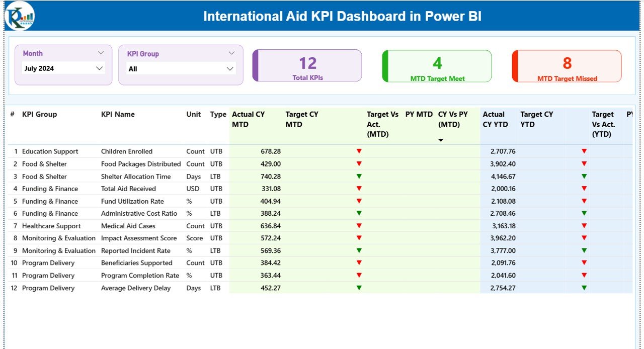Click the company logo in the header
Image resolution: width=644 pixels, height=349 pixels.
click(x=20, y=16)
